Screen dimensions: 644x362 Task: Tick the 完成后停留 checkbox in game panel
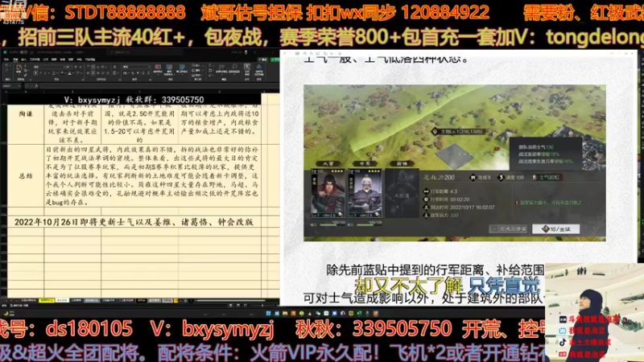coord(496,228)
